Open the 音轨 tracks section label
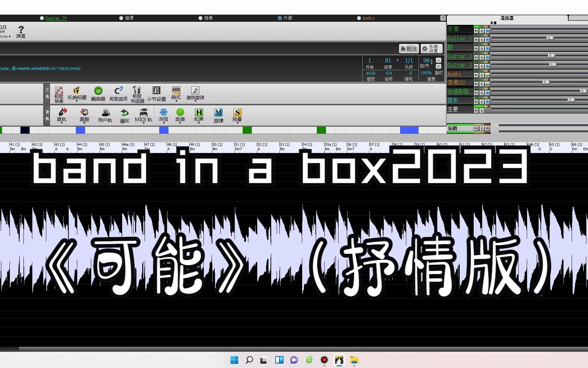Viewport: 588px width, 368px height. pyautogui.click(x=47, y=115)
